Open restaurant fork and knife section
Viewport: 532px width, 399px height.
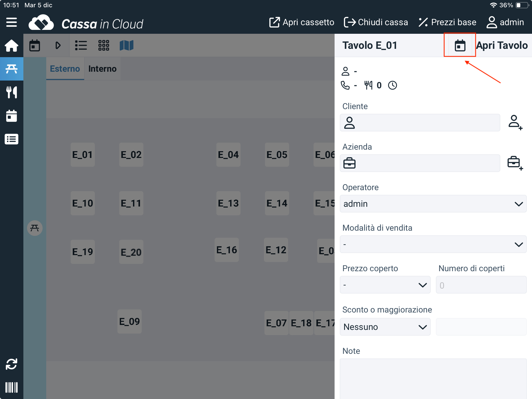tap(11, 92)
